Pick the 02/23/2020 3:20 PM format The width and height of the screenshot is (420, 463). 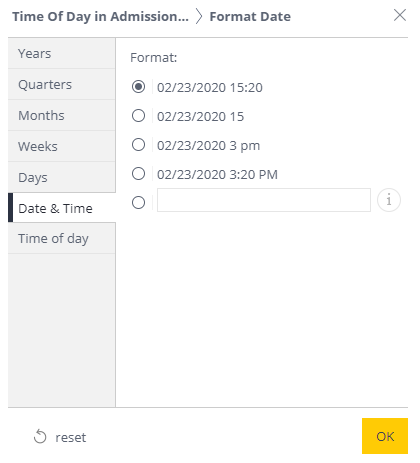tap(138, 174)
